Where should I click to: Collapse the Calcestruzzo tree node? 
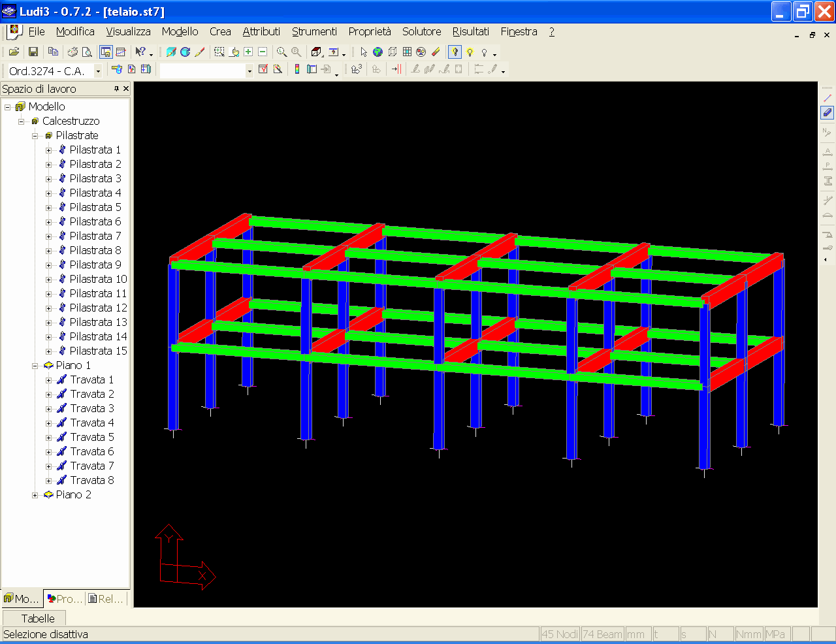click(21, 121)
